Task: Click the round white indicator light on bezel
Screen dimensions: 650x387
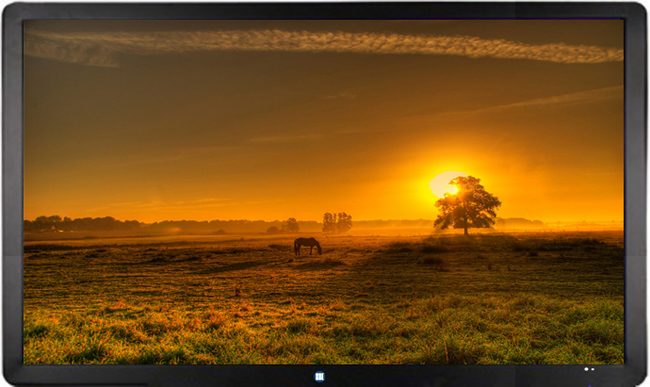Action: [x=587, y=369]
